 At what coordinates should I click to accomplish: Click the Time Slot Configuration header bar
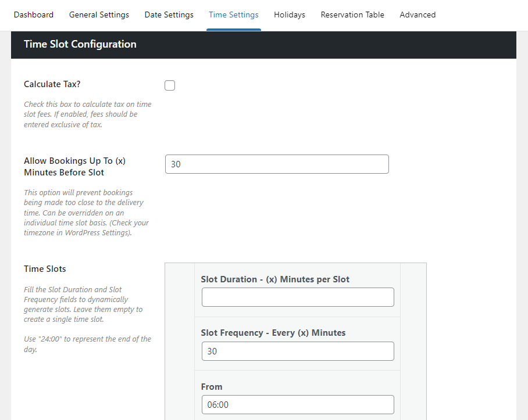80,44
